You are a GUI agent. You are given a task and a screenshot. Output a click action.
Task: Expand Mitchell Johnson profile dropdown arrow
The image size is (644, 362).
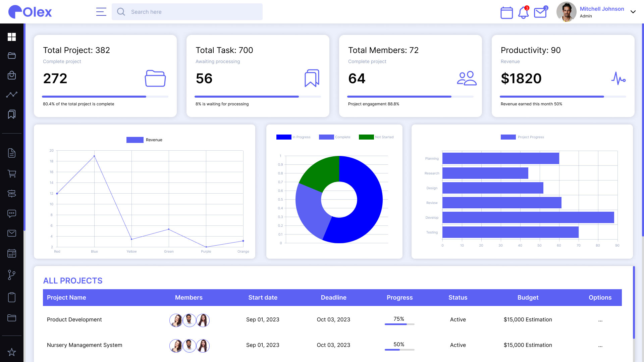[633, 12]
